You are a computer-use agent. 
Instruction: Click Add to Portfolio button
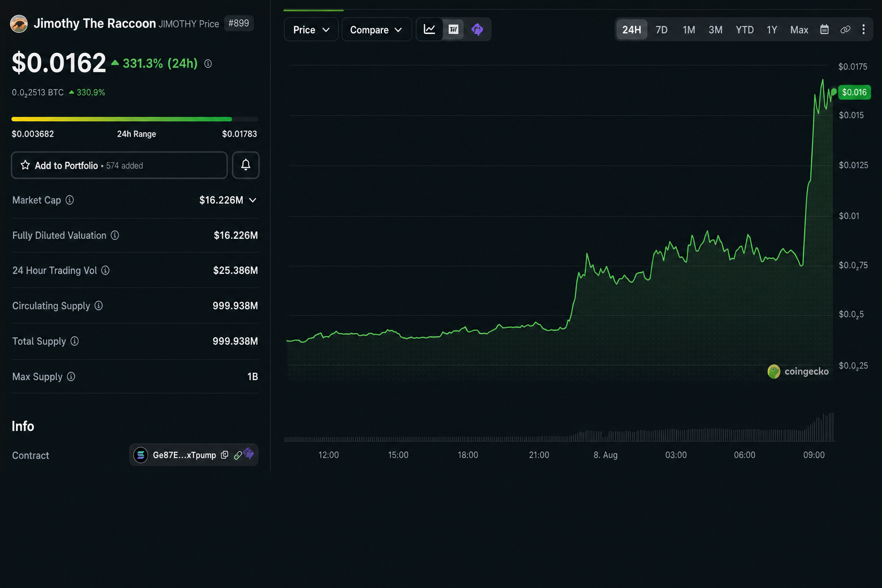coord(119,165)
